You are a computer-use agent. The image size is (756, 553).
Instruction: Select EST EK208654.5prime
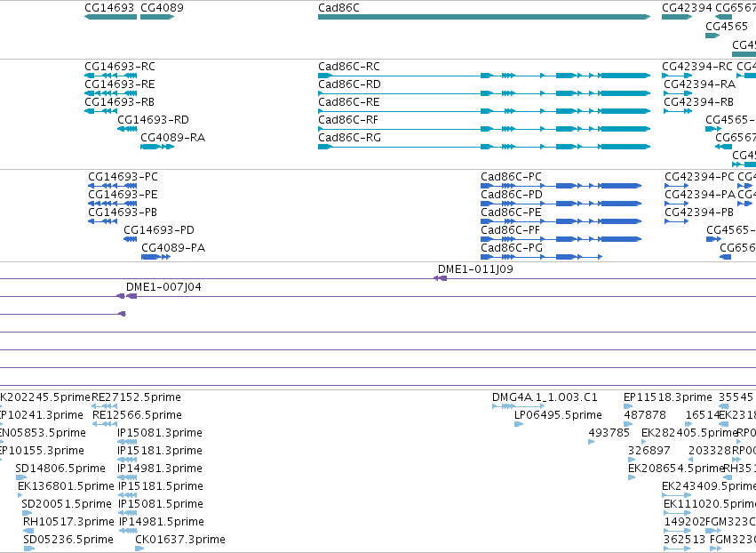tap(676, 469)
